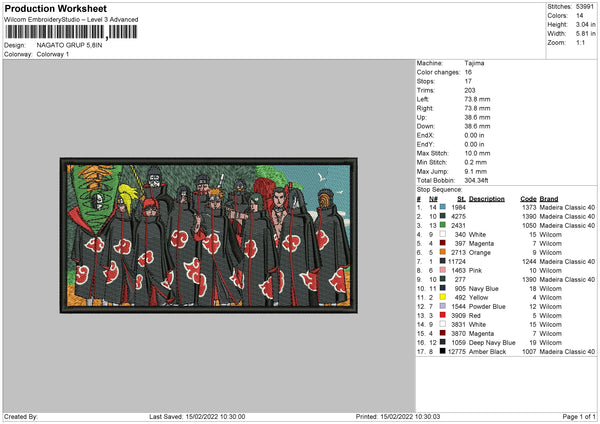Click the "Colorway 1" value

click(53, 54)
